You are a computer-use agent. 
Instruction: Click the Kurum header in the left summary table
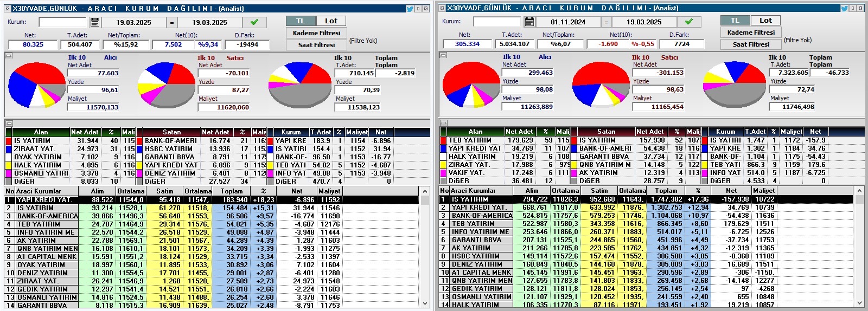click(291, 132)
